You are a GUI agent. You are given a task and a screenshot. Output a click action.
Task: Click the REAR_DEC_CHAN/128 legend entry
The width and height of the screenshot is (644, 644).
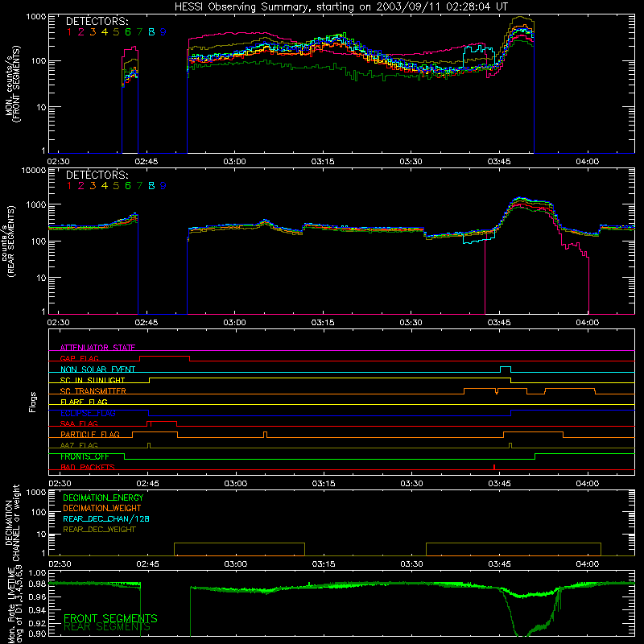[106, 518]
